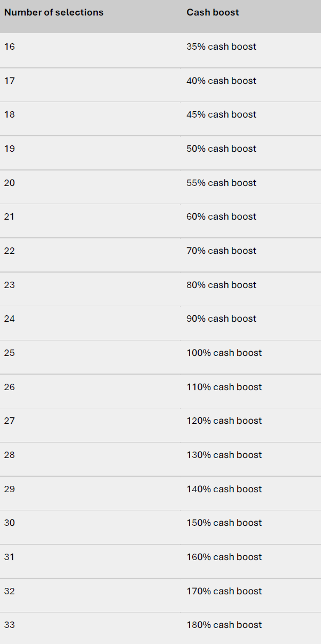The image size is (321, 644).
Task: Select the number 19 cell
Action: point(10,149)
